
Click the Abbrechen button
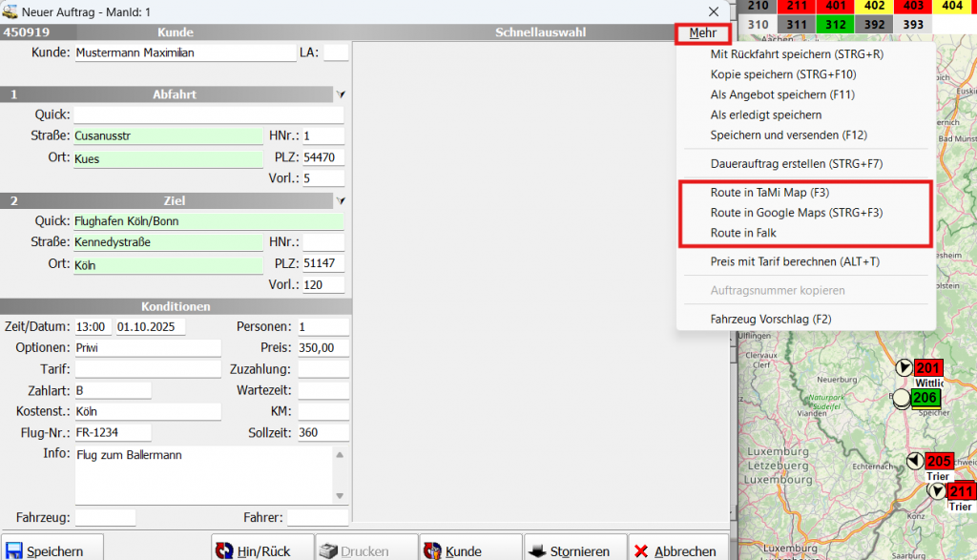point(675,550)
